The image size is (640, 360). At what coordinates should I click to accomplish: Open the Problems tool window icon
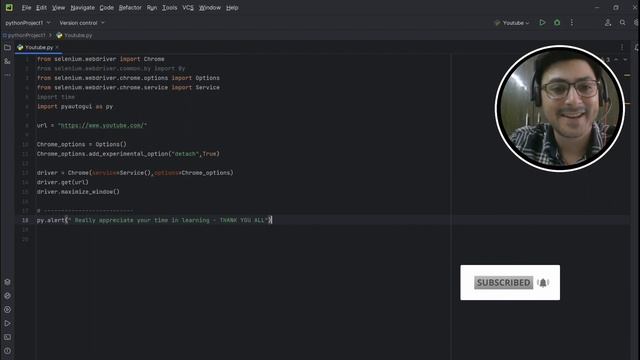coord(7,351)
